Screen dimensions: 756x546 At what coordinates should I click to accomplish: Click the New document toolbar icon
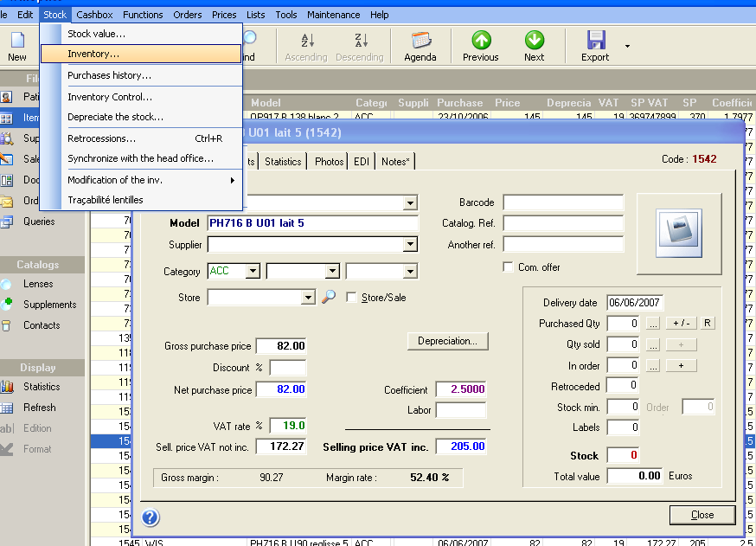(x=17, y=41)
